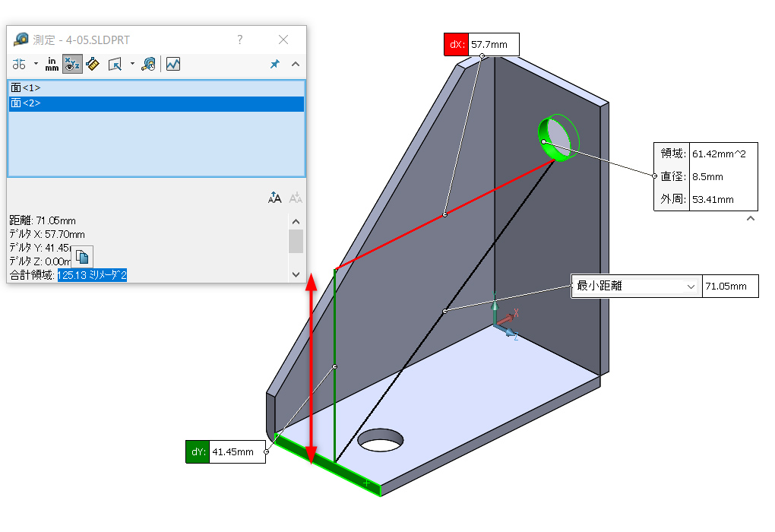Open the Arc/Circle Measurements dropdown arrow
775x532 pixels.
(x=35, y=65)
